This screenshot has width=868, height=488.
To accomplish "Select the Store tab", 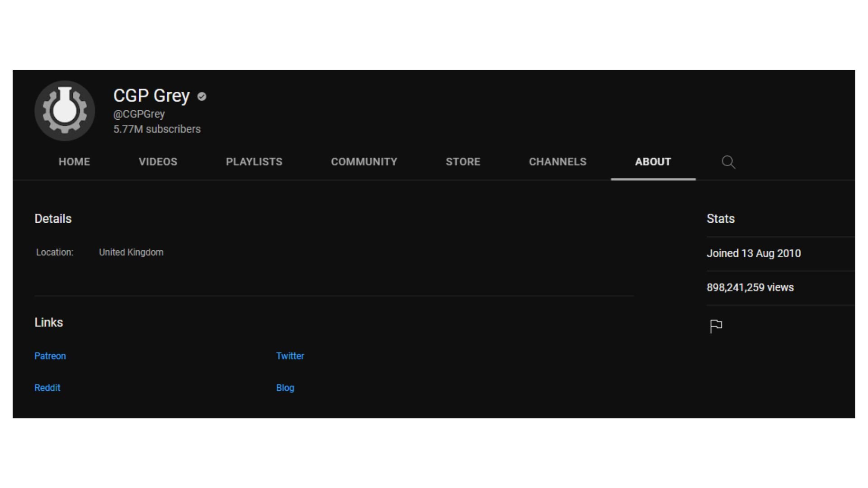I will pyautogui.click(x=463, y=162).
